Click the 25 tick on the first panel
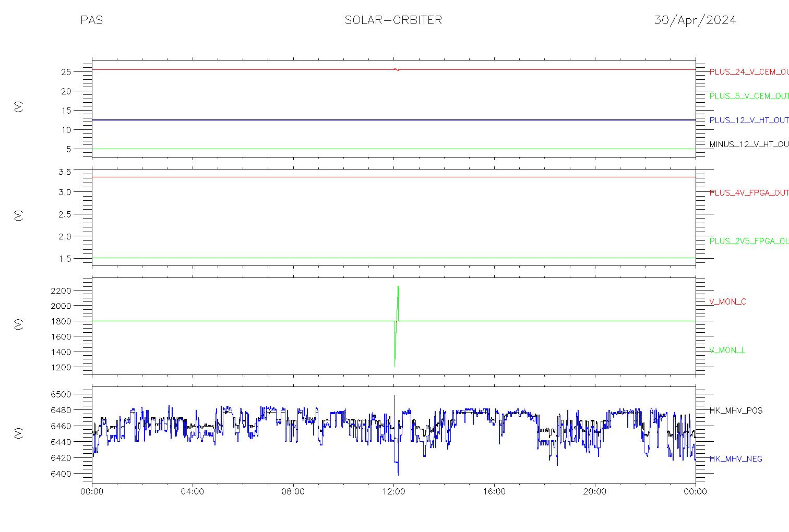The image size is (789, 532). coord(66,72)
